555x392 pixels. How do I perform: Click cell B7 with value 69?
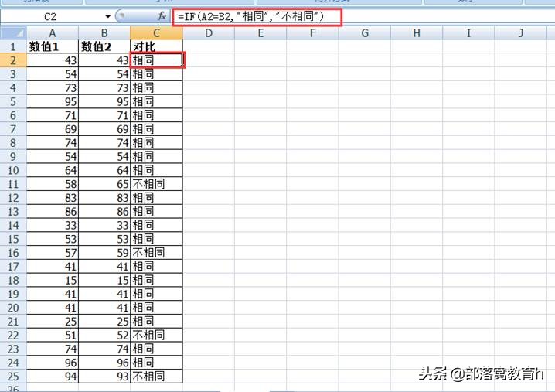(104, 129)
